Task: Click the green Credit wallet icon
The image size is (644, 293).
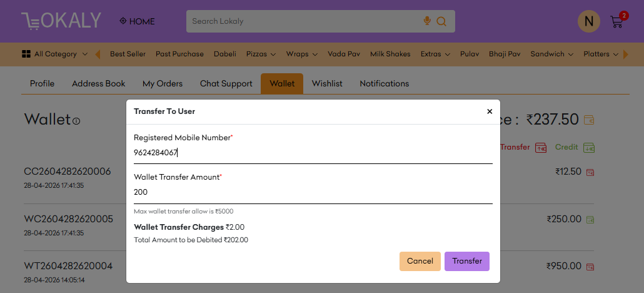Action: [x=589, y=147]
